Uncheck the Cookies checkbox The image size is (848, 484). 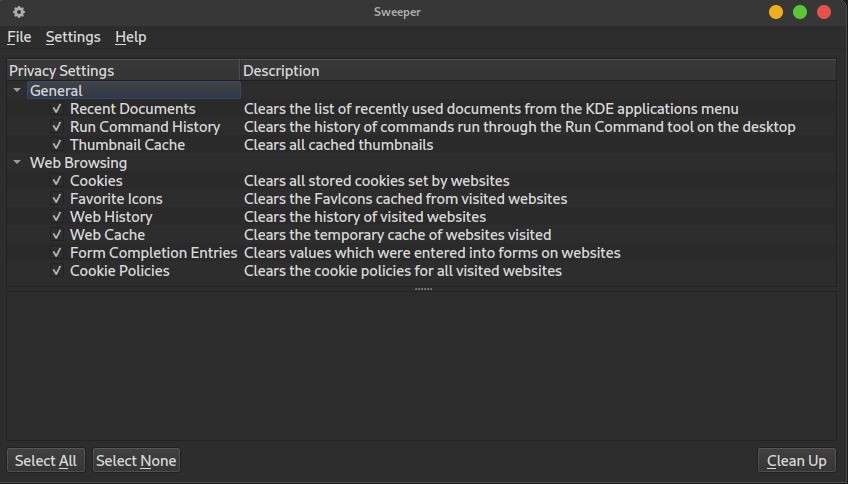[x=57, y=181]
